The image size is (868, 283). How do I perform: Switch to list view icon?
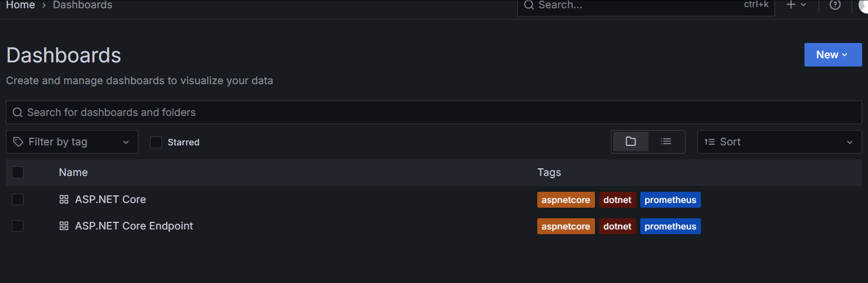coord(666,142)
